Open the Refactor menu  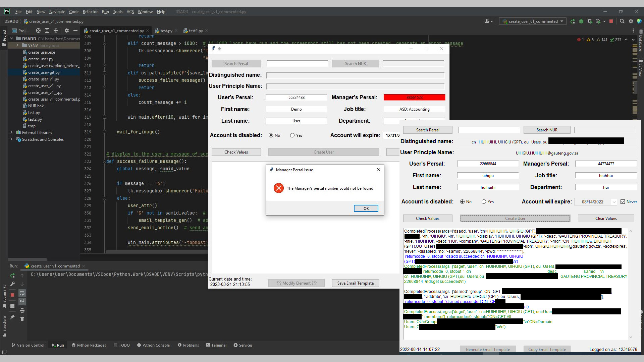click(x=90, y=12)
